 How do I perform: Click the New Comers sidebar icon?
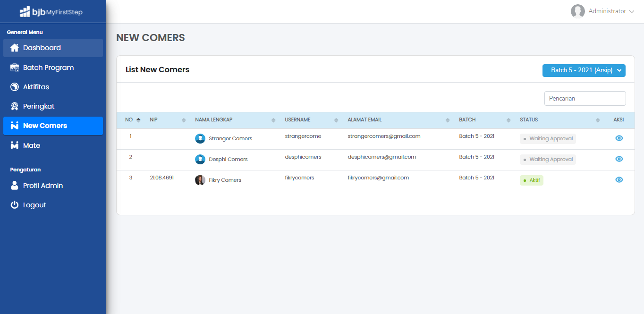point(15,126)
